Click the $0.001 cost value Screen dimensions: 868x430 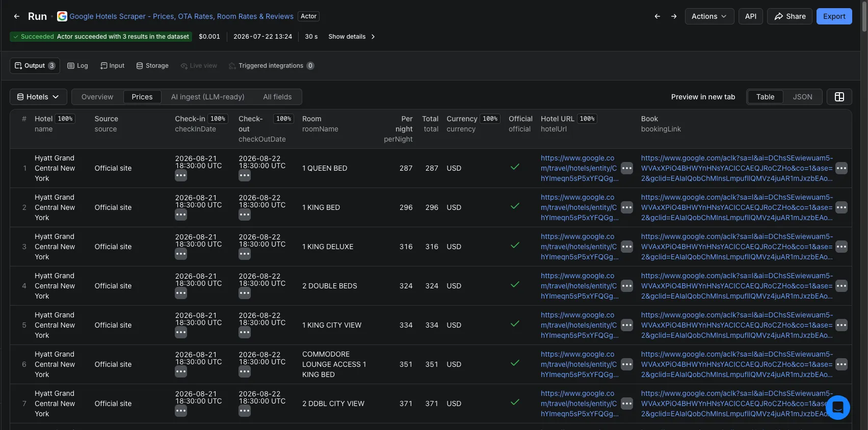pyautogui.click(x=209, y=37)
